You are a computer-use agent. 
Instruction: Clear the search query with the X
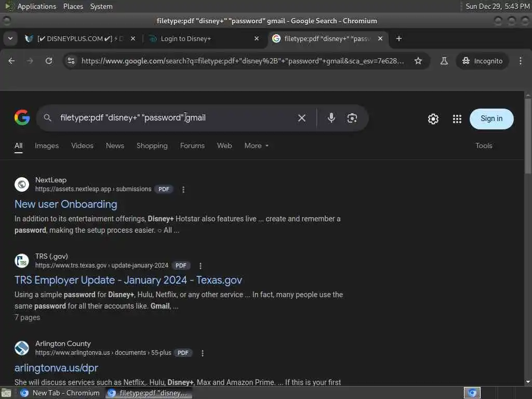tap(302, 118)
